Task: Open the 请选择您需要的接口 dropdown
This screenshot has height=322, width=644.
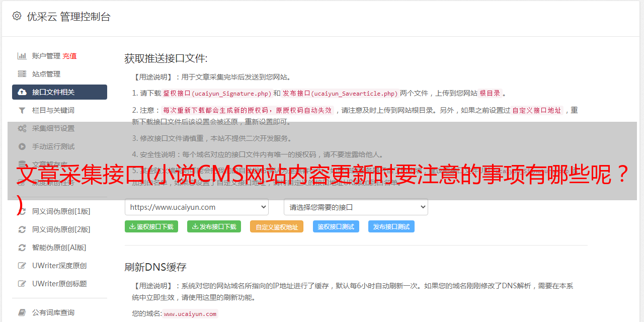Action: pos(356,207)
